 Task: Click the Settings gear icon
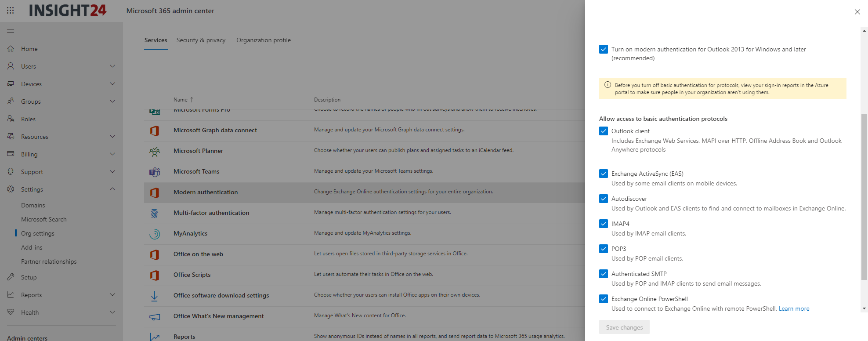tap(11, 189)
